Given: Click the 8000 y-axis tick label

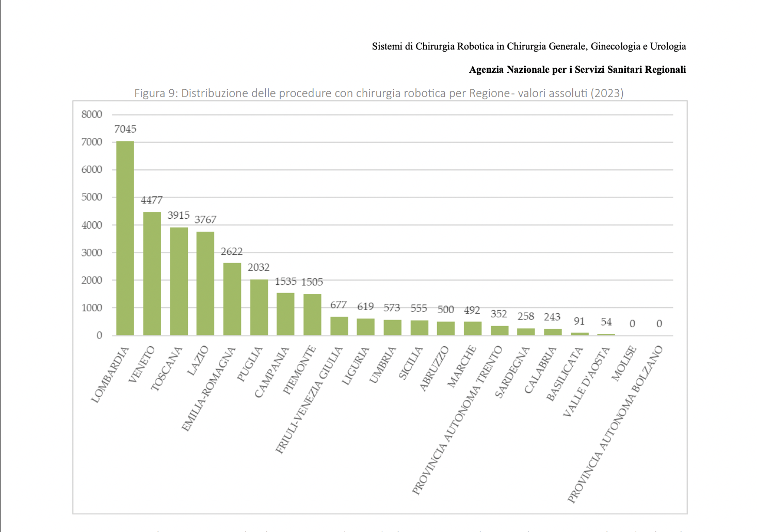Looking at the screenshot, I should pyautogui.click(x=92, y=115).
